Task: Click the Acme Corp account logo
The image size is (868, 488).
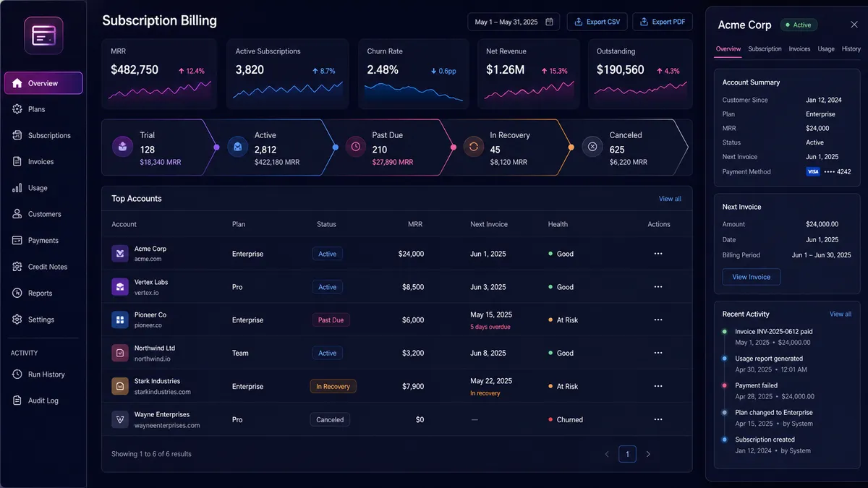Action: click(120, 254)
